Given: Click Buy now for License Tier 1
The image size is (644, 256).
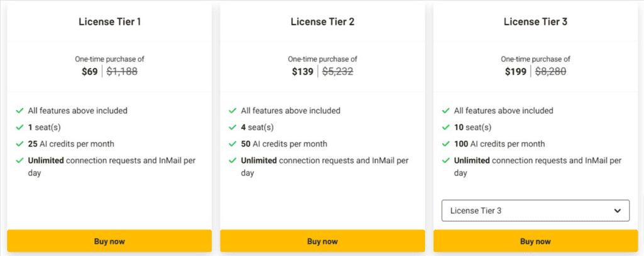Looking at the screenshot, I should point(109,241).
